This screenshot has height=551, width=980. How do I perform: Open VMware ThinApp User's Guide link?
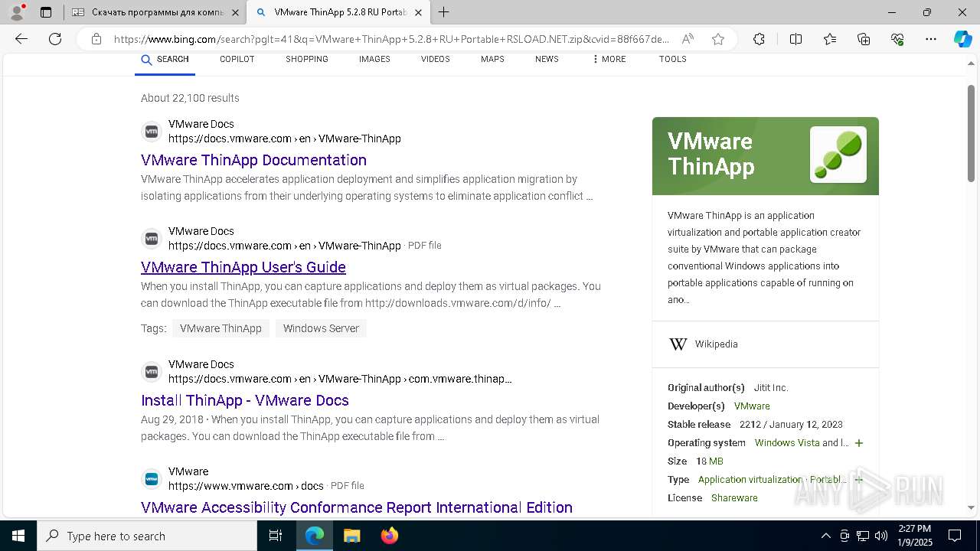coord(243,267)
